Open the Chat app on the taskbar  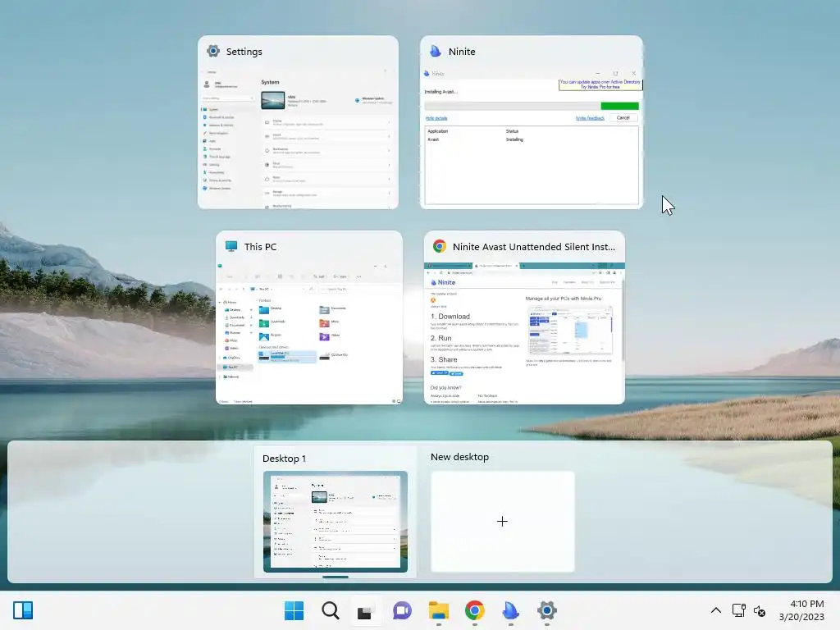(x=402, y=610)
